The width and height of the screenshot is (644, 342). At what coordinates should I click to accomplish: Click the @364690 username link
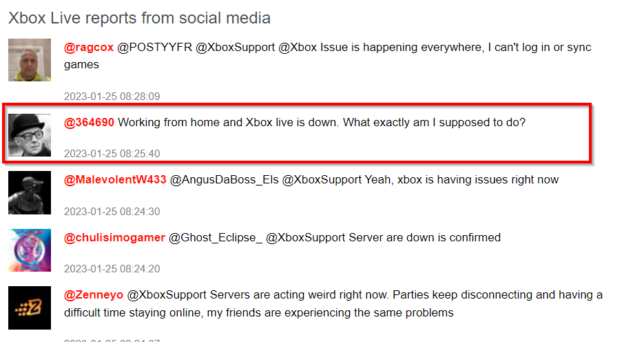(x=89, y=123)
